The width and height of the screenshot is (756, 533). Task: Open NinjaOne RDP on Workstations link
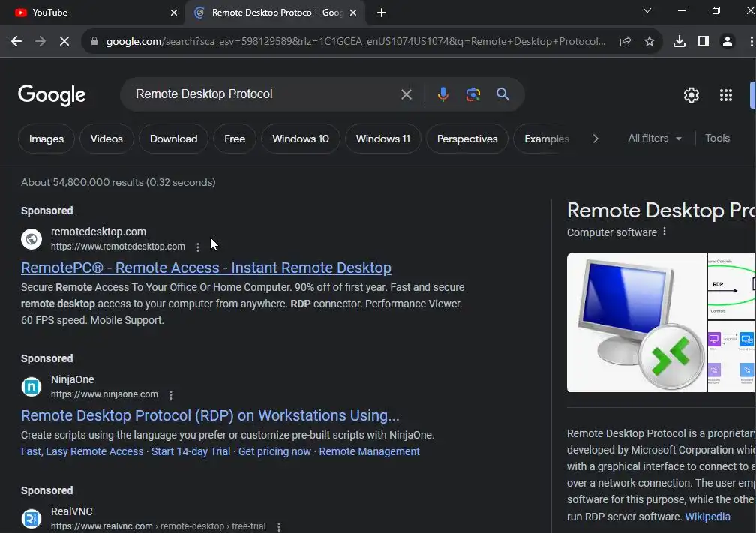pyautogui.click(x=210, y=415)
